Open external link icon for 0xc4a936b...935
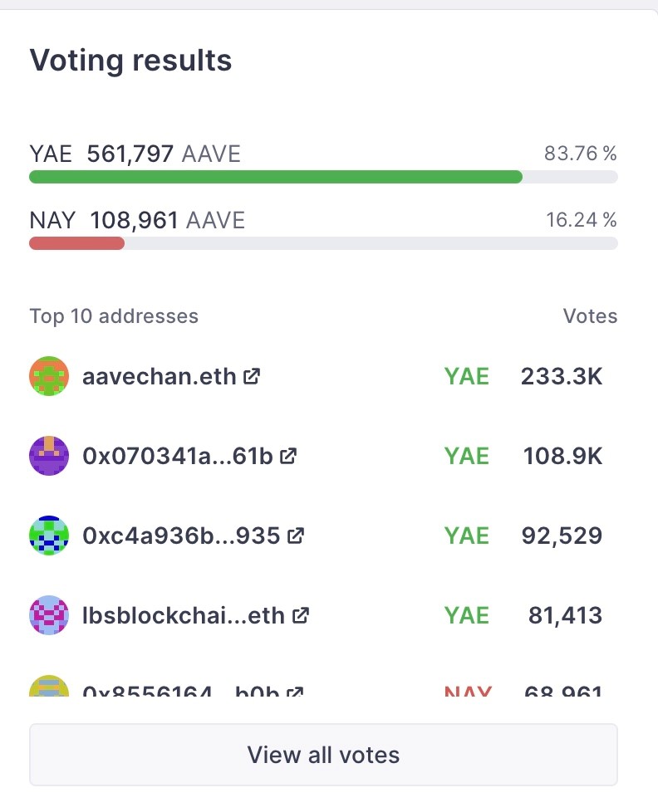Image resolution: width=658 pixels, height=812 pixels. click(x=295, y=536)
